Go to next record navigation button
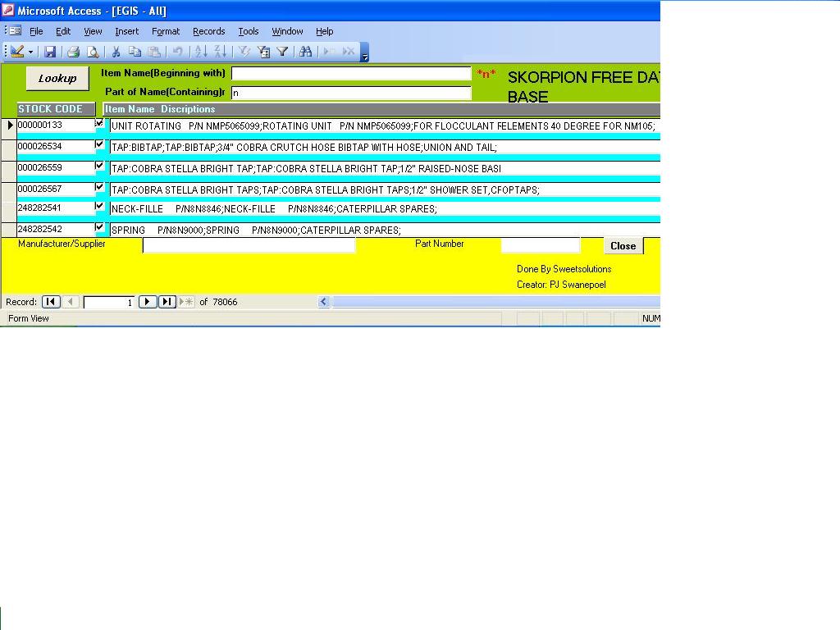840x630 pixels. 148,302
